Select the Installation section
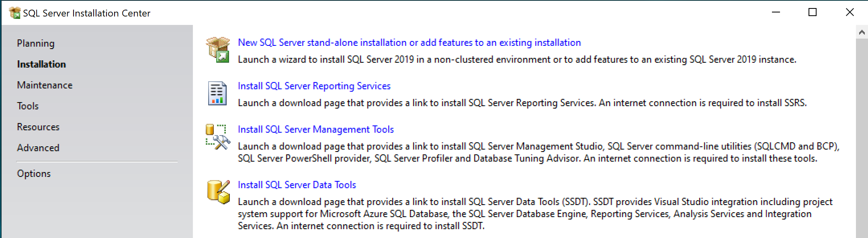Viewport: 868px width, 238px height. pos(41,64)
